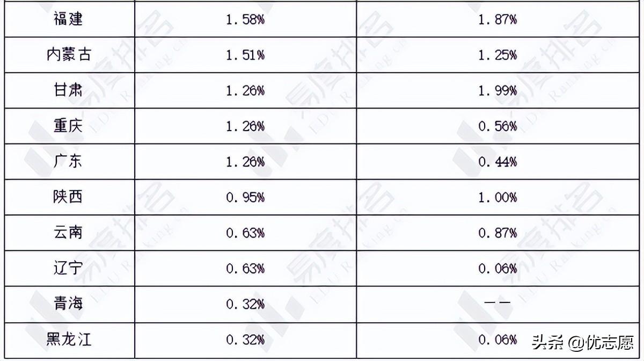Click the 广东 province cell
The width and height of the screenshot is (644, 361).
click(x=68, y=162)
